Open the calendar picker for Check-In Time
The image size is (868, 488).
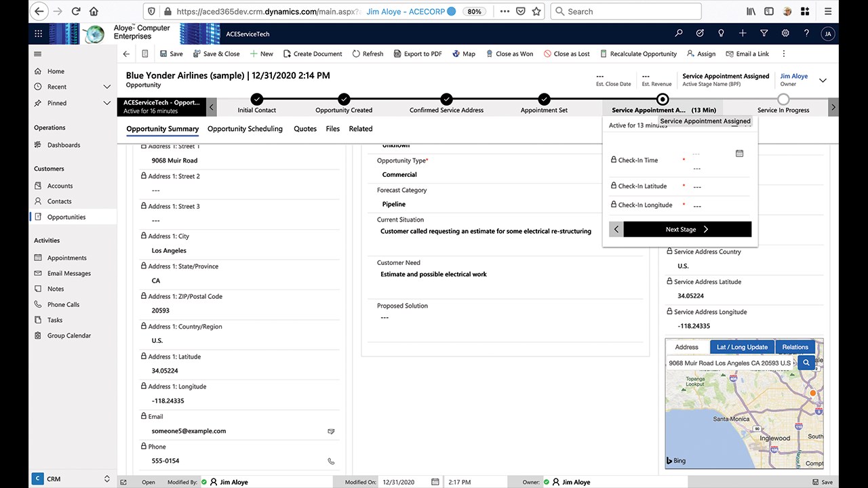[739, 154]
